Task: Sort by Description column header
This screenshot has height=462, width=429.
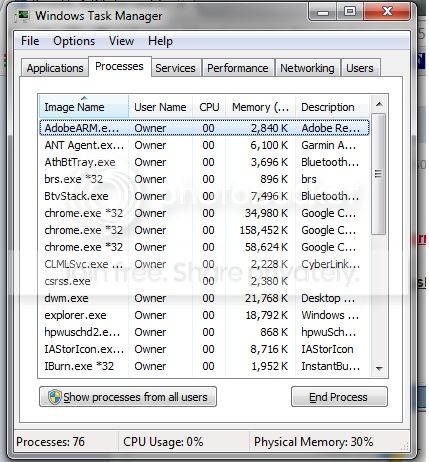Action: [332, 107]
